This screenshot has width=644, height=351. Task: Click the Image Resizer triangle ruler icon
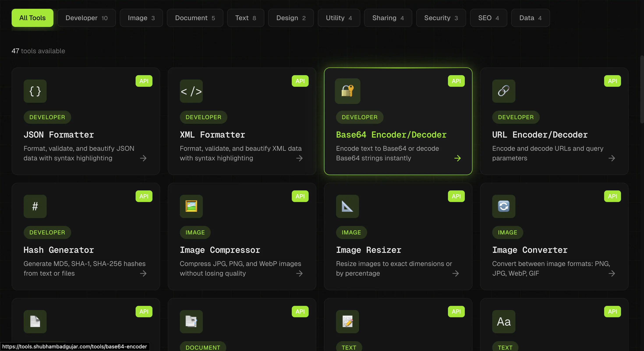coord(347,206)
